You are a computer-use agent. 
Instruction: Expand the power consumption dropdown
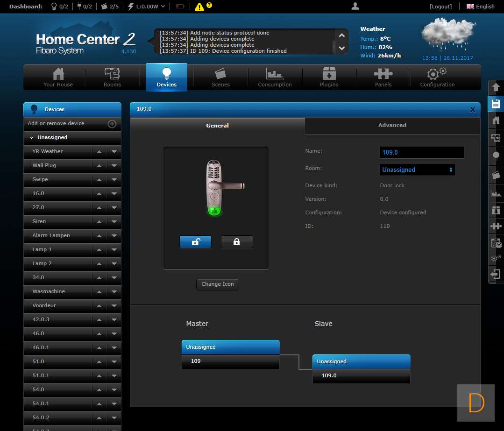coord(163,7)
